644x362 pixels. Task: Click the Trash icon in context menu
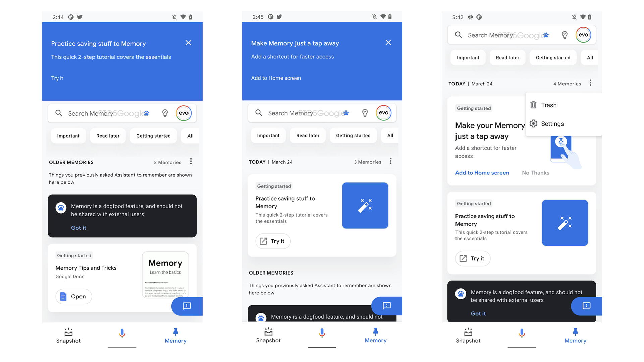tap(535, 105)
